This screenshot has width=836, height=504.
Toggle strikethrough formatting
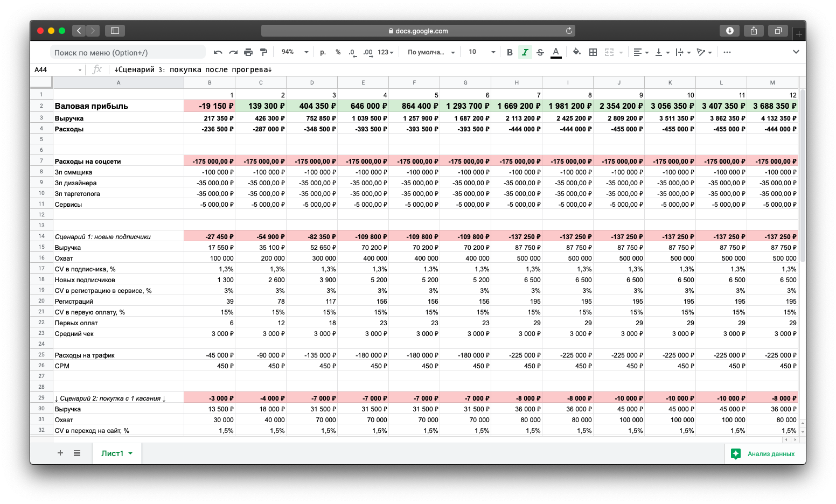(540, 52)
